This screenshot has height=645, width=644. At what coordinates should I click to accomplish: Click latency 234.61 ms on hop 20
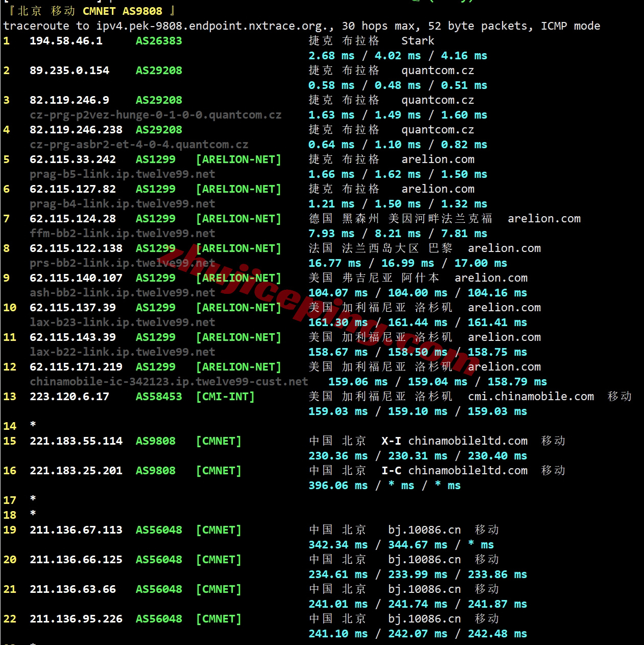338,574
